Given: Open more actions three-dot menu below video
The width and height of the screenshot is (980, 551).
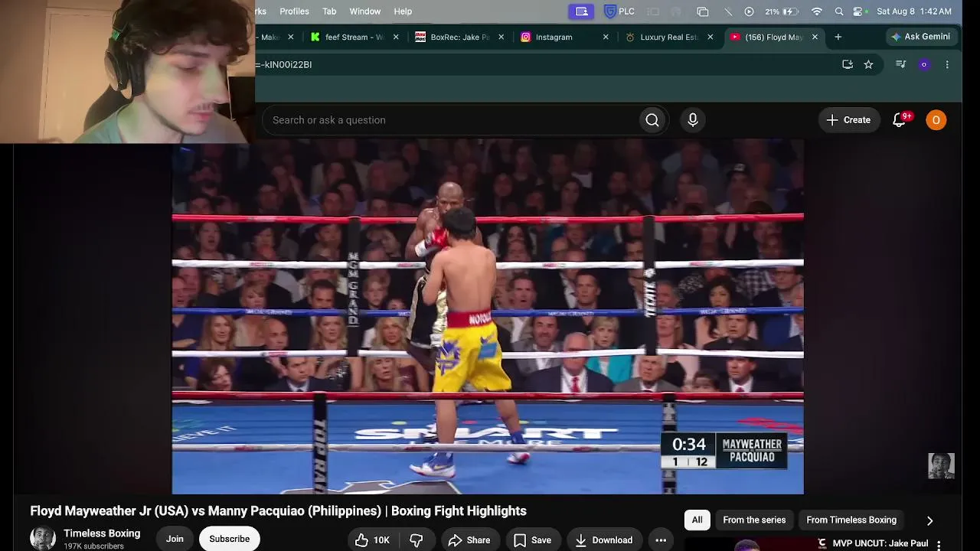Looking at the screenshot, I should point(661,540).
